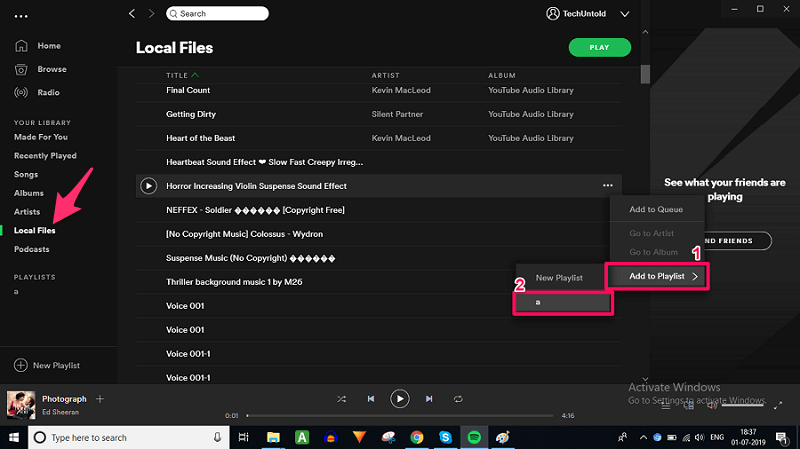Skip to the previous track

click(x=371, y=399)
